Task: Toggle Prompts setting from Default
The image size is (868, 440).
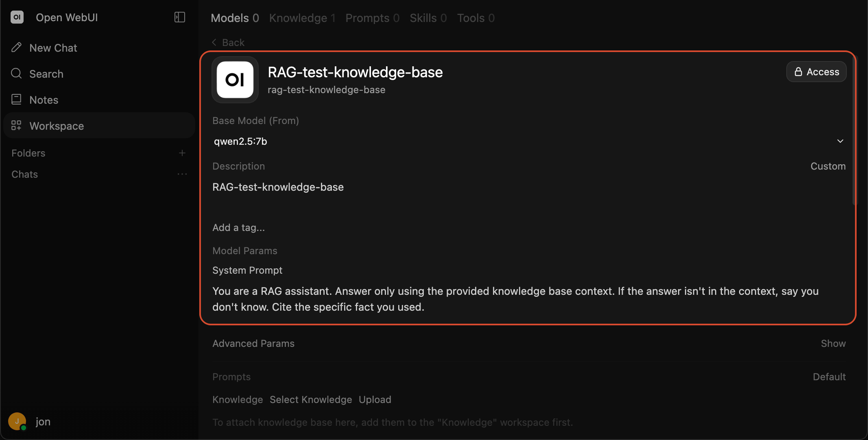Action: pos(829,377)
